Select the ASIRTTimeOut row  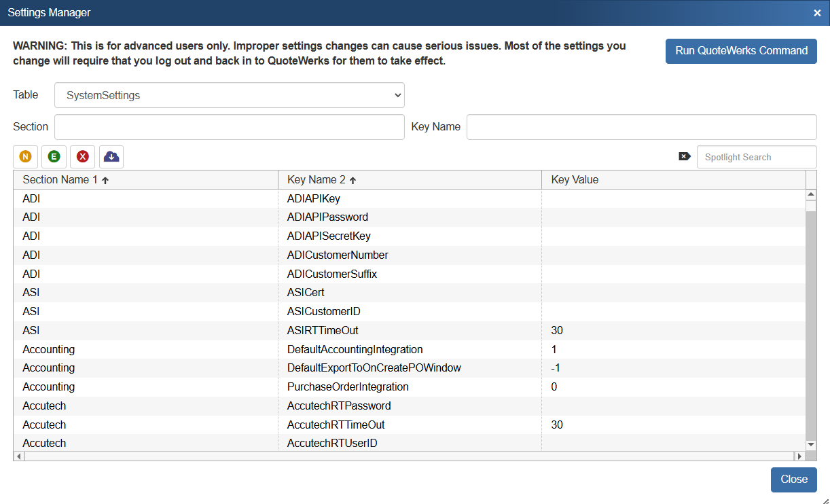pos(323,331)
